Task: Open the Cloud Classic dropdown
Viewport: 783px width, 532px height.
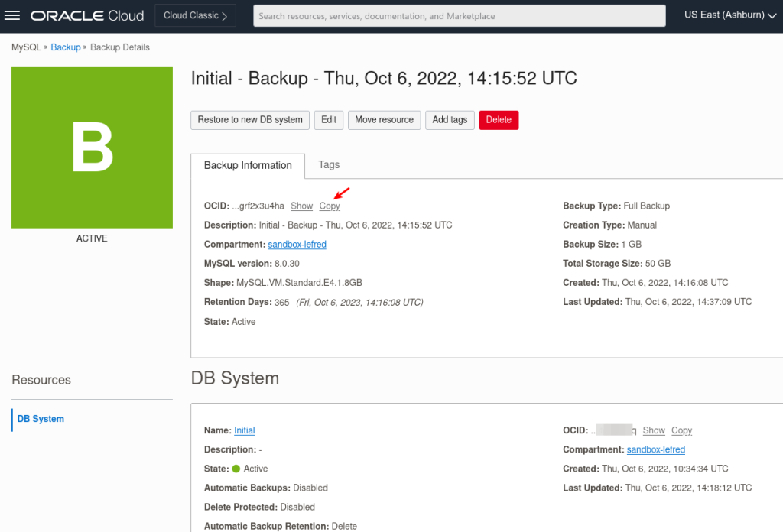Action: (x=195, y=15)
